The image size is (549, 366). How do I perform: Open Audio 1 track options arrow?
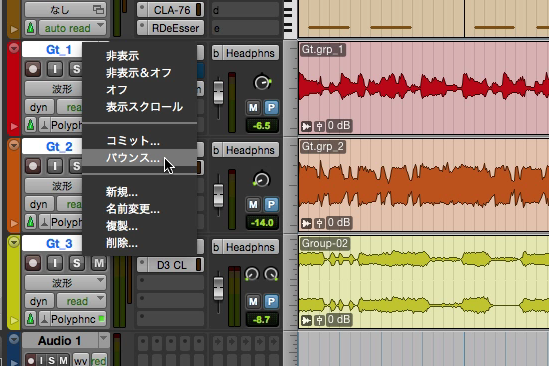104,339
